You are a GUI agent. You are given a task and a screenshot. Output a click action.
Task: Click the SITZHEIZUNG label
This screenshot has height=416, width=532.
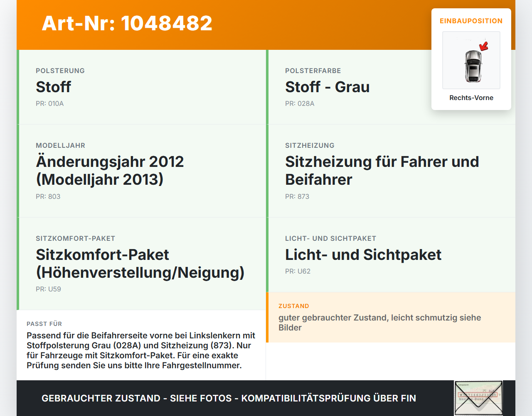coord(310,145)
